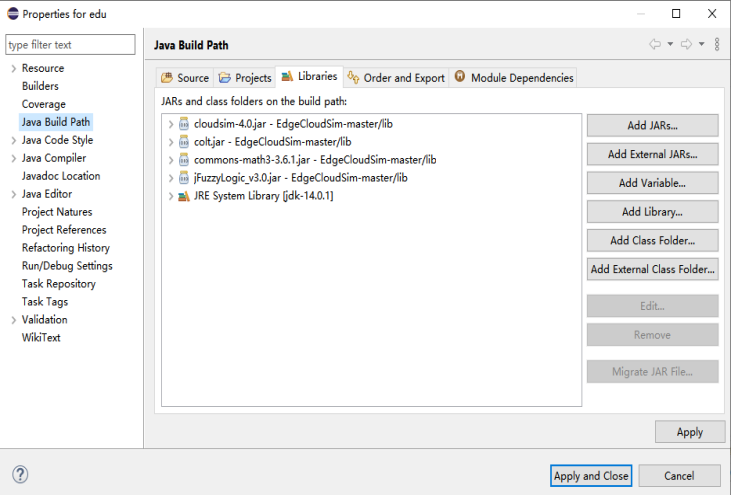This screenshot has width=732, height=496.
Task: Select the Validation label
Action: pos(44,319)
